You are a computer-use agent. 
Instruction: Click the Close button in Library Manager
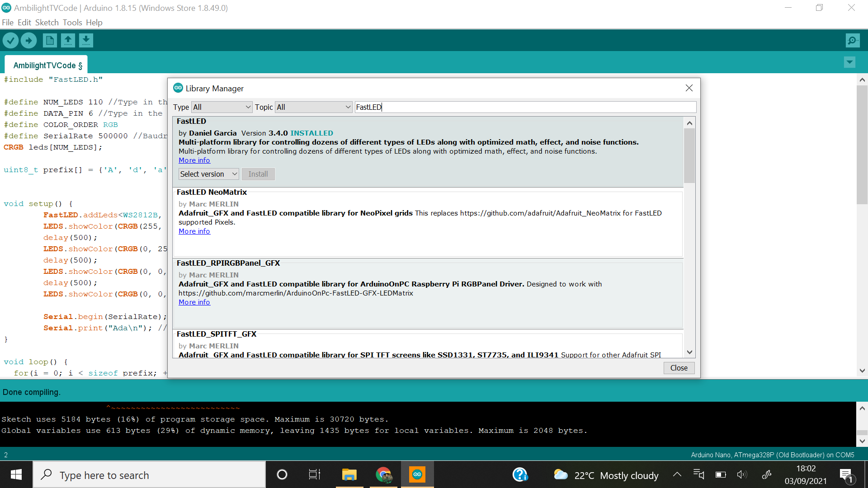pos(679,368)
